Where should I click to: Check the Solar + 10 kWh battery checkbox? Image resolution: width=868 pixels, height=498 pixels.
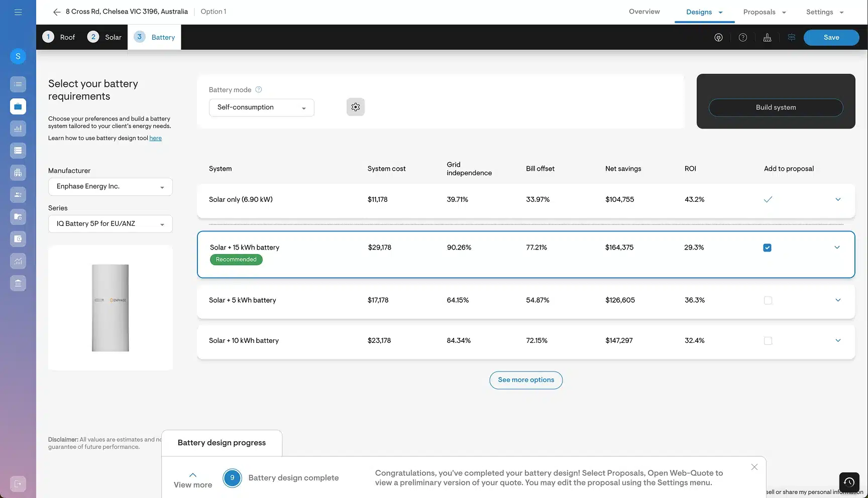pyautogui.click(x=768, y=341)
